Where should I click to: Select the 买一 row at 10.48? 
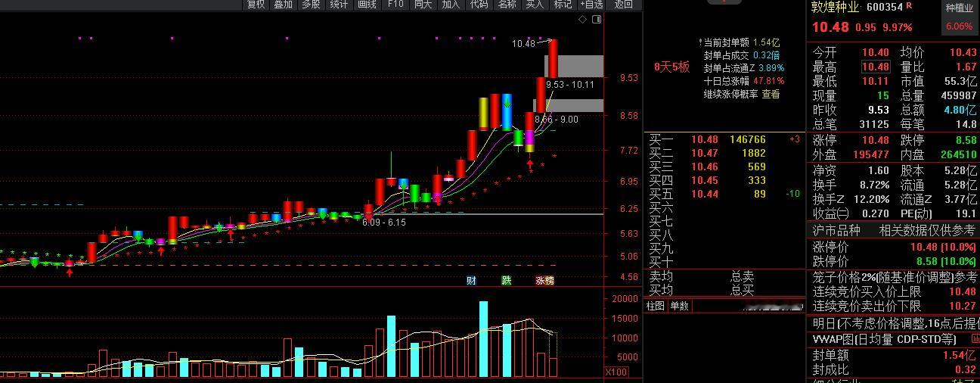coord(724,139)
